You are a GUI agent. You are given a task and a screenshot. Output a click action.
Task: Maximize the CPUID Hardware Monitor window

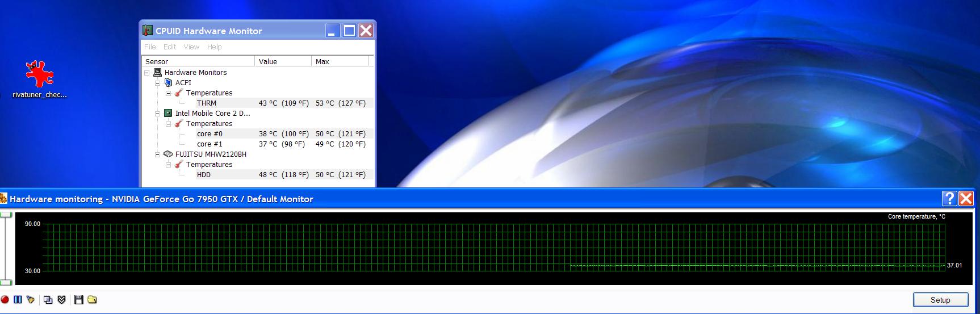pyautogui.click(x=349, y=31)
